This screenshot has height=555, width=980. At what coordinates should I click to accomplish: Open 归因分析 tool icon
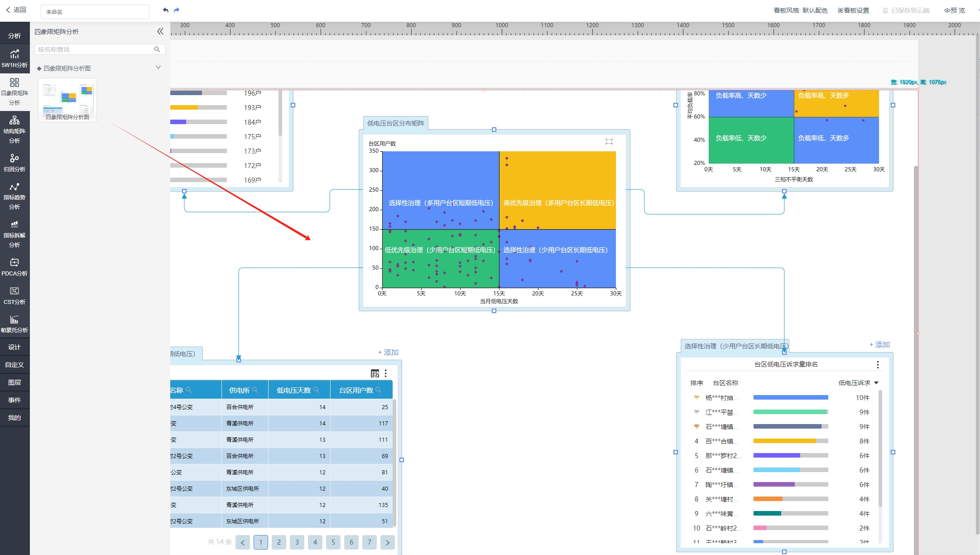click(14, 162)
